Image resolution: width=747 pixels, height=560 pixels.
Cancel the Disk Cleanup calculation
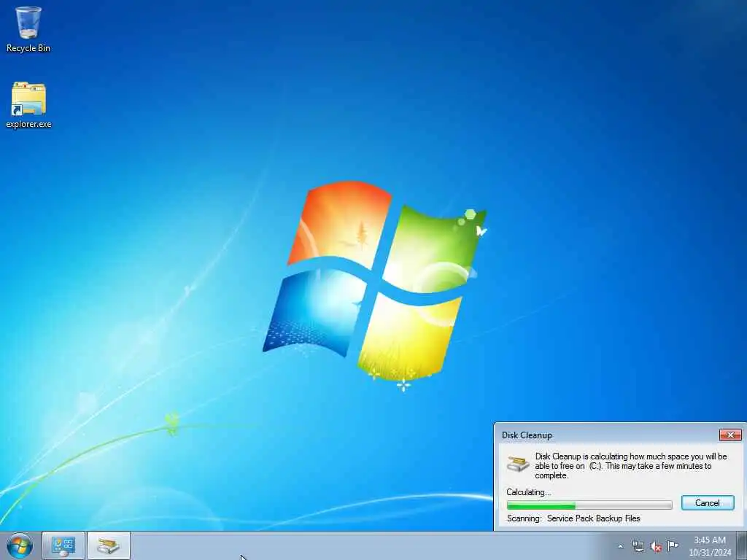[x=708, y=503]
